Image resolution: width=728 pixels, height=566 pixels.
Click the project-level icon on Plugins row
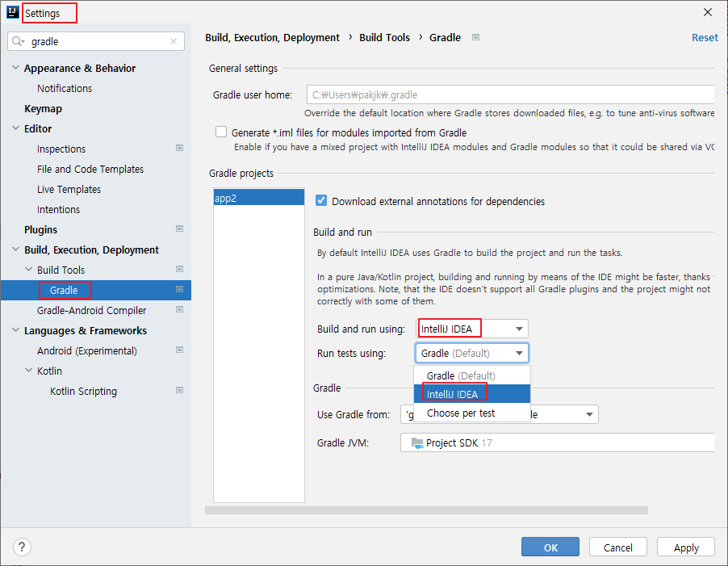[179, 229]
